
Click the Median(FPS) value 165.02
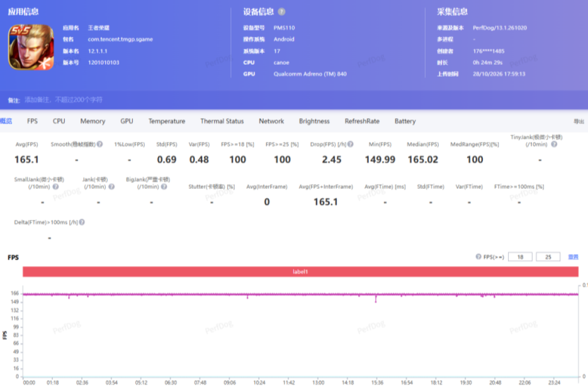[422, 159]
